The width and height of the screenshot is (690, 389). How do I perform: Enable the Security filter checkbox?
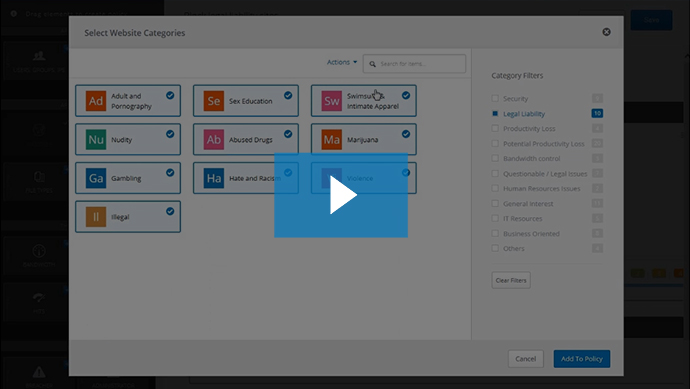[x=495, y=98]
